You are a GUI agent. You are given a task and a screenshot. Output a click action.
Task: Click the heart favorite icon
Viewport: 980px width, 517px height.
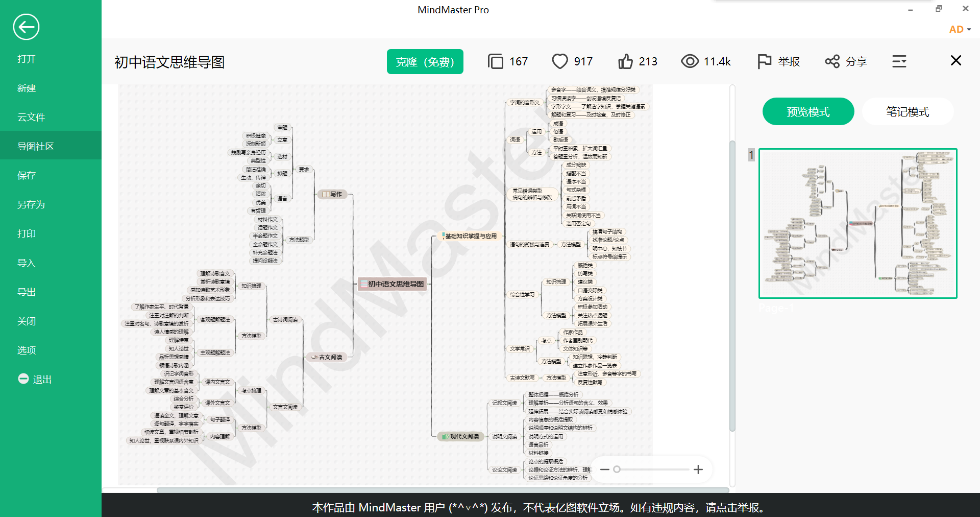[x=560, y=62]
